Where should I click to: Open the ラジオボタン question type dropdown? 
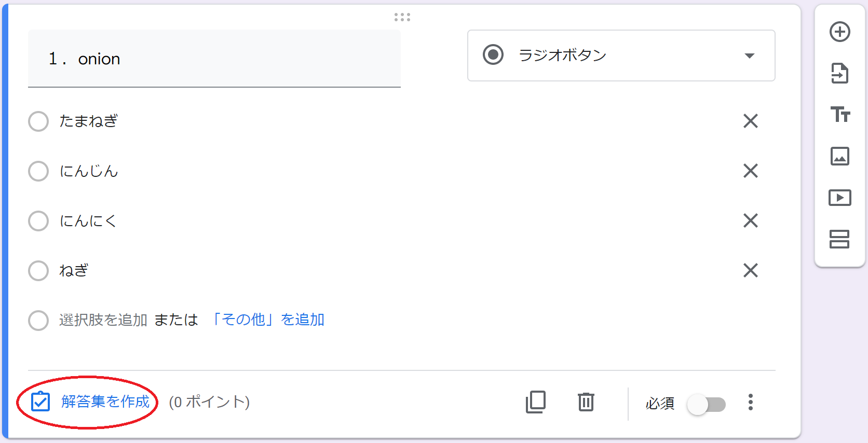point(621,56)
